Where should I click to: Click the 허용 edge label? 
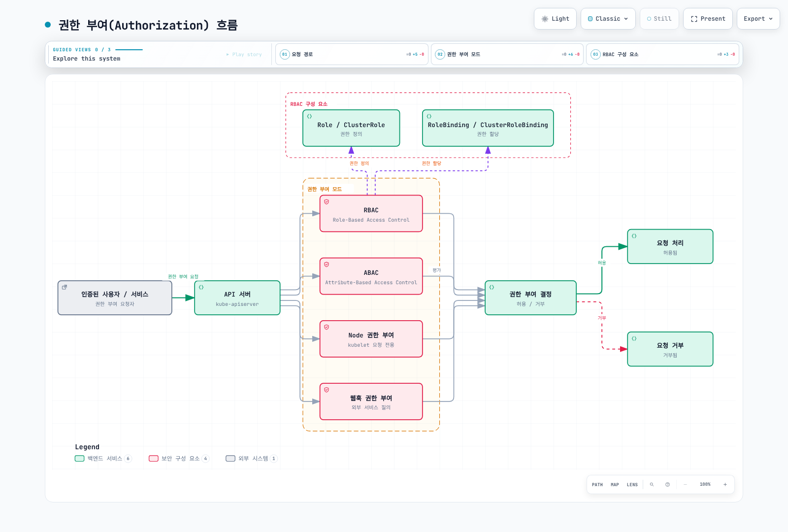pos(602,263)
